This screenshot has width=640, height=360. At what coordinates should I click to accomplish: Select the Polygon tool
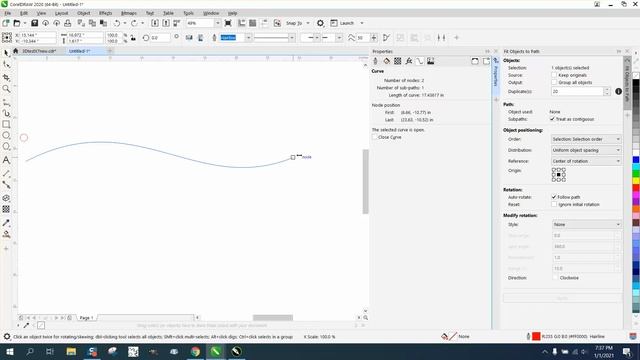click(6, 147)
